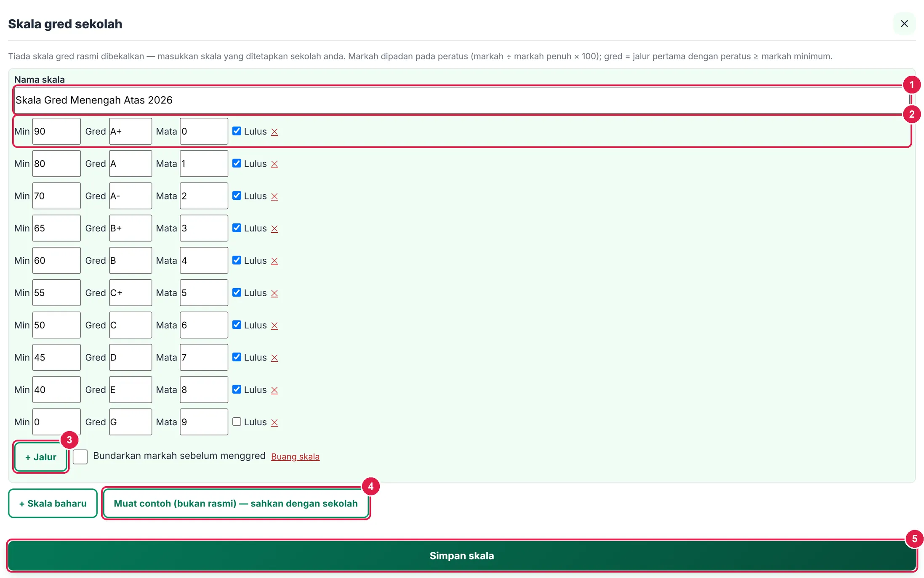This screenshot has height=578, width=924.
Task: Toggle Lulus checkbox for grade C+
Action: coord(237,292)
